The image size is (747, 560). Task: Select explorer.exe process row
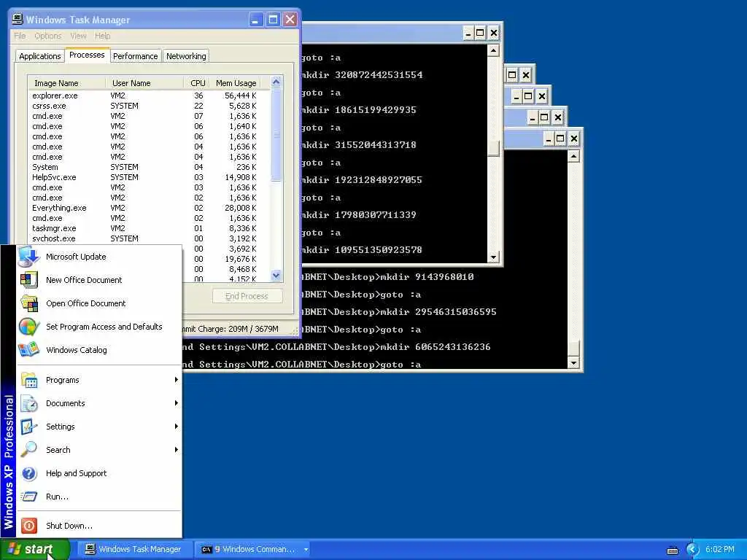pyautogui.click(x=149, y=96)
